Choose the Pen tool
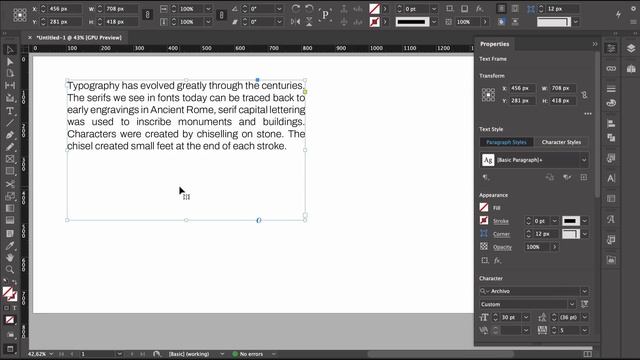This screenshot has height=360, width=640. [10, 135]
